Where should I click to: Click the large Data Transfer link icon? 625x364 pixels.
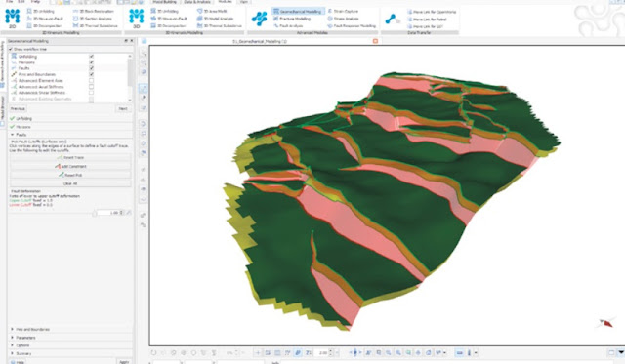pyautogui.click(x=393, y=19)
